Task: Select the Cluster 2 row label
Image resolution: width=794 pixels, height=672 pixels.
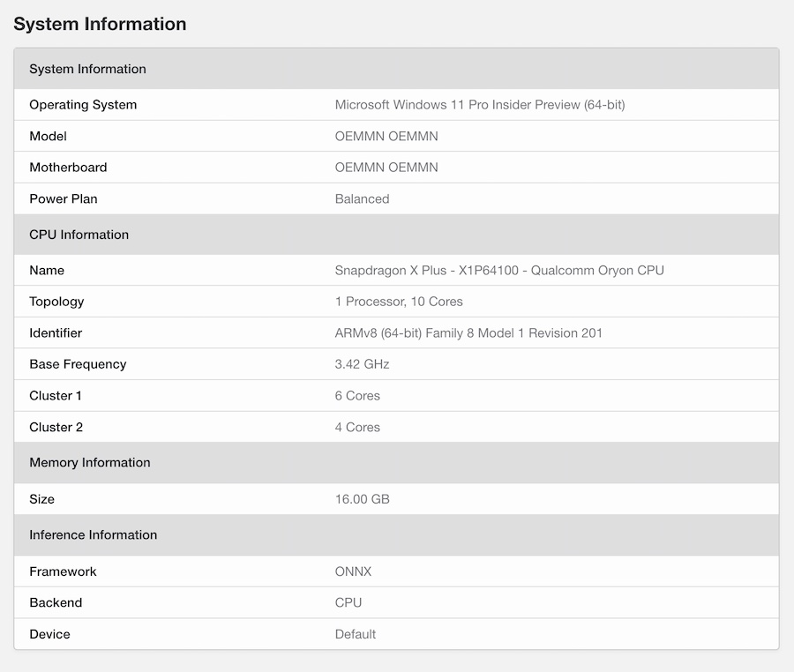Action: click(56, 428)
